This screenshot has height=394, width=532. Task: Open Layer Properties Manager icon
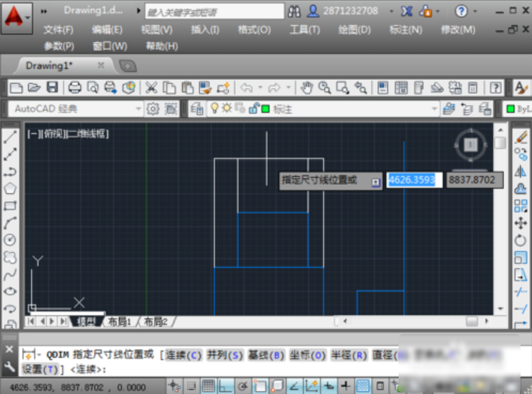click(x=197, y=109)
